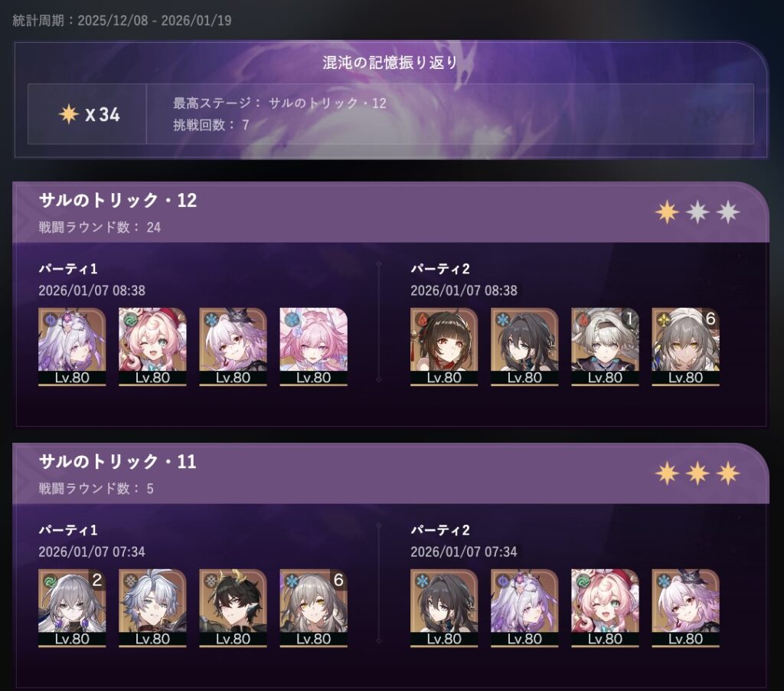Click 混沌の記憶振り返り title
Image resolution: width=784 pixels, height=691 pixels.
coord(390,62)
